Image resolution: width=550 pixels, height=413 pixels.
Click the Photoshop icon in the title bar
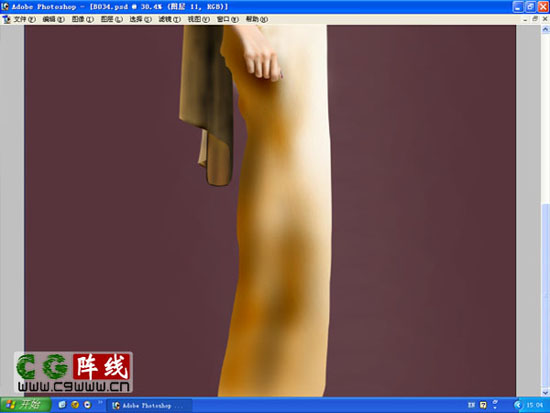[5, 6]
